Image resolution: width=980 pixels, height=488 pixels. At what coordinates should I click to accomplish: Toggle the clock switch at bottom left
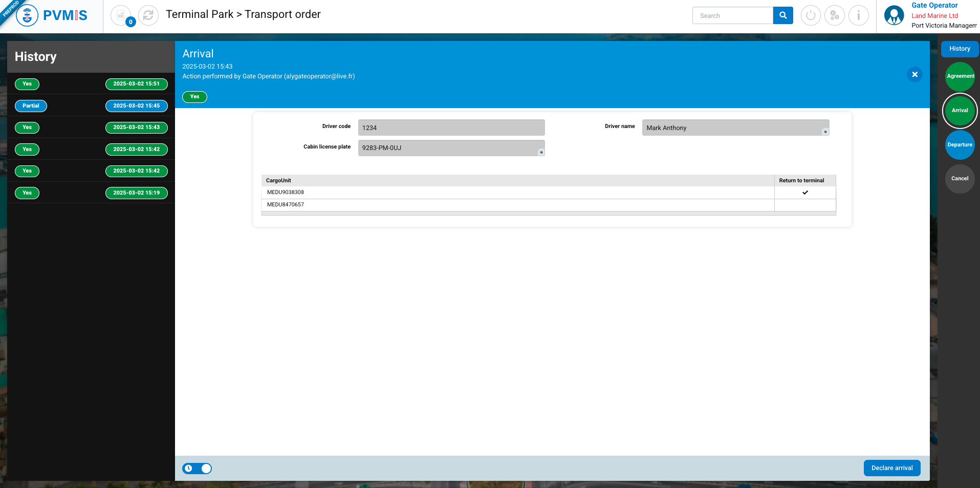[197, 469]
